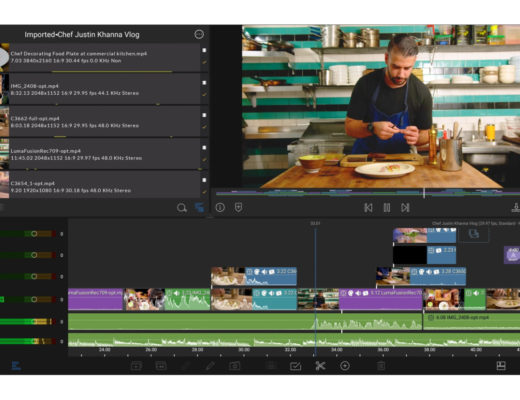Toggle multi-select checkbox tool in toolbar
The width and height of the screenshot is (520, 400).
point(295,366)
